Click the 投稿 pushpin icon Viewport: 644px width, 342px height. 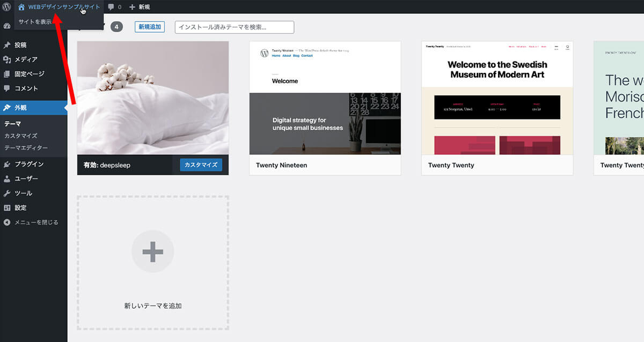[x=7, y=45]
